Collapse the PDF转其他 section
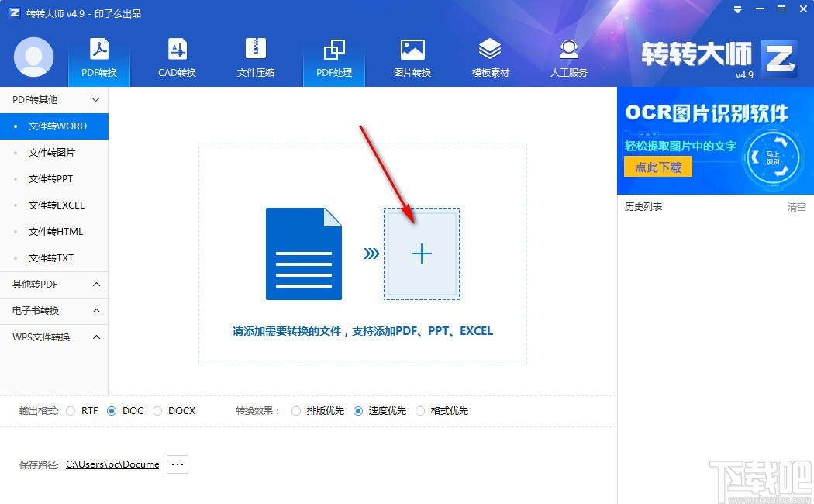Viewport: 814px width, 504px height. click(x=53, y=99)
